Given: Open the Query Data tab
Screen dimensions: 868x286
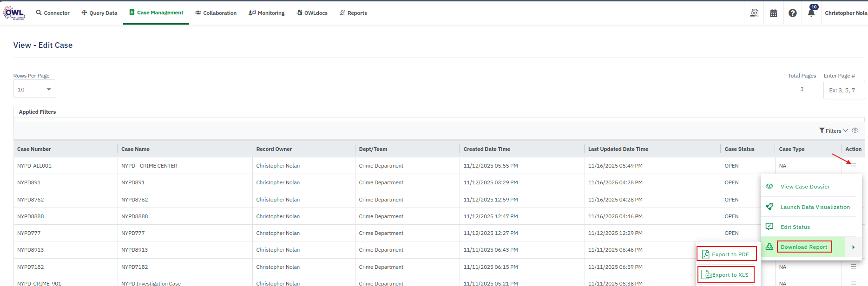Looking at the screenshot, I should (99, 13).
